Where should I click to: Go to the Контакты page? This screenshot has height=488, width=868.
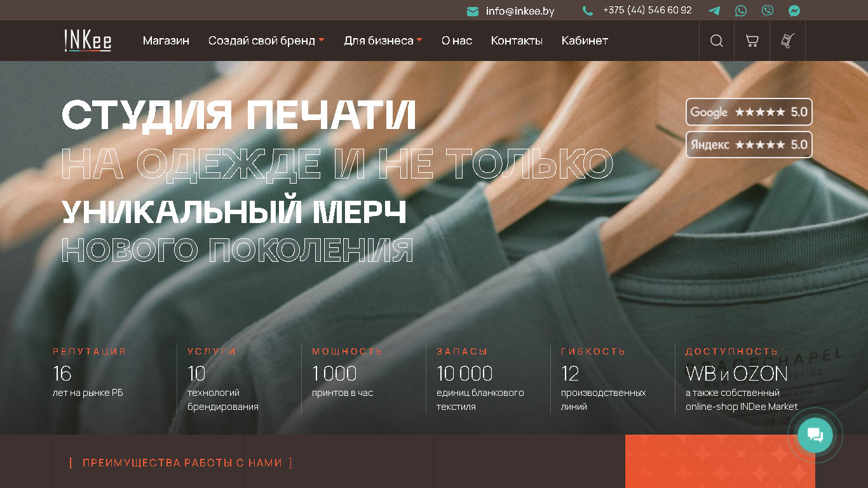click(x=517, y=41)
